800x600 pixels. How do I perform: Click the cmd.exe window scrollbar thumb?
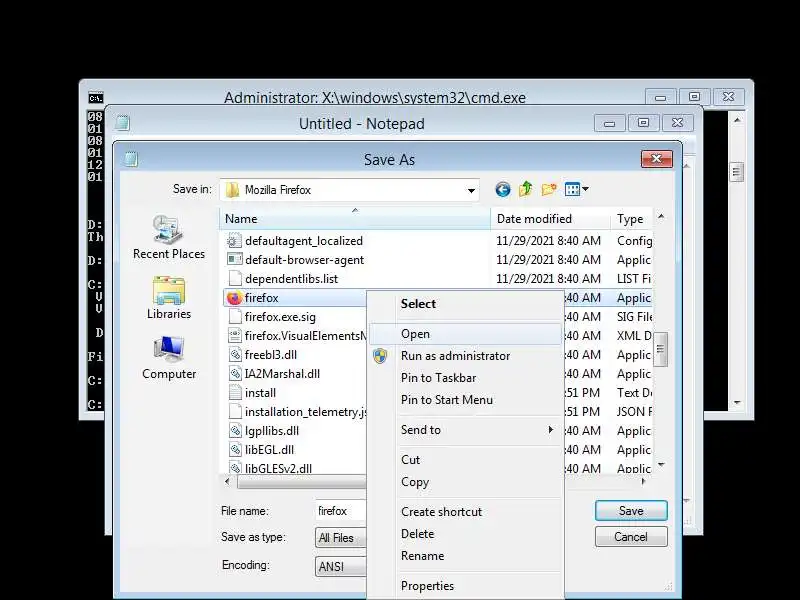click(x=736, y=172)
